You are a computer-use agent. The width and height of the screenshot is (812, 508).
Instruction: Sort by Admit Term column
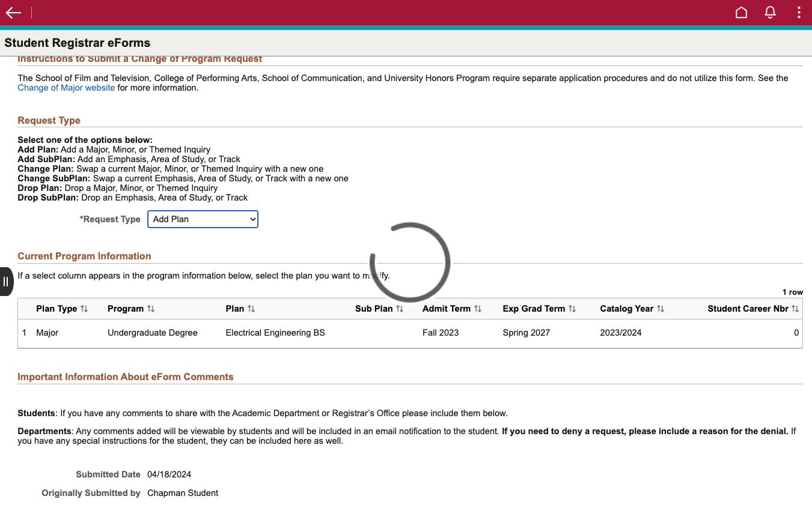click(x=452, y=309)
